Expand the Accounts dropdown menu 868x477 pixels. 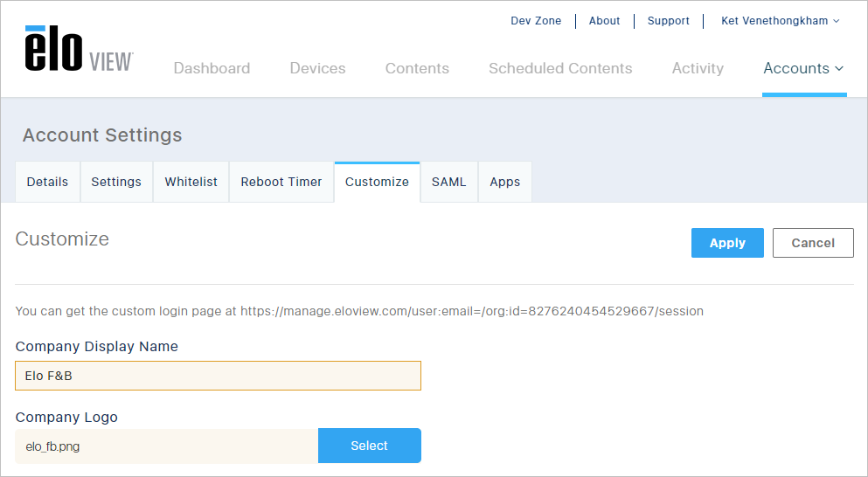tap(804, 68)
